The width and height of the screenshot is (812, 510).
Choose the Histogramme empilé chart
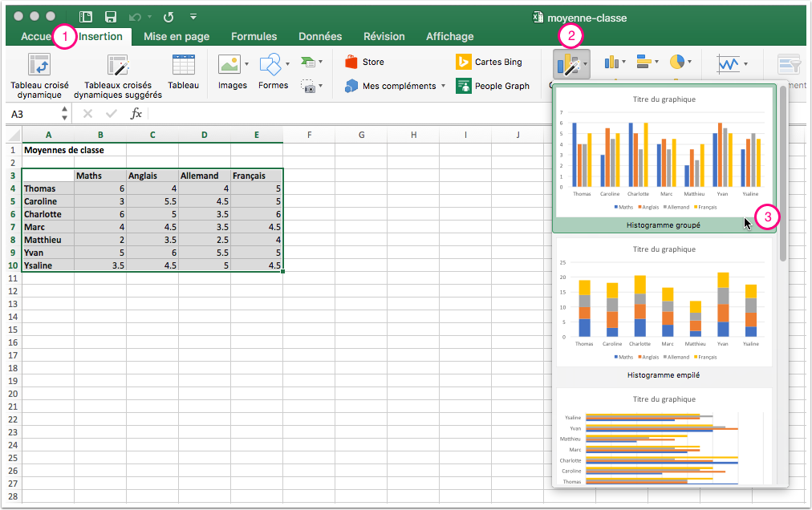(x=664, y=309)
